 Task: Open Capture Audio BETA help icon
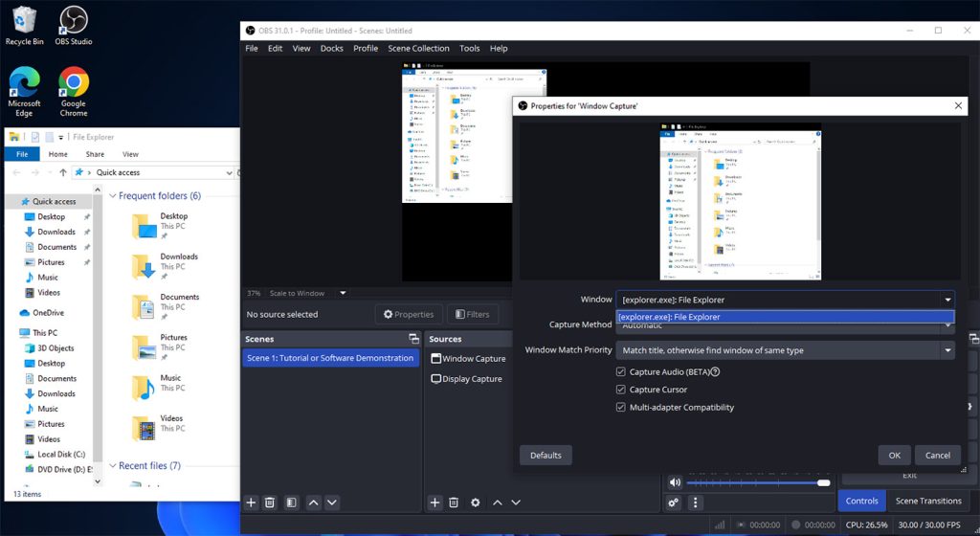click(x=716, y=371)
